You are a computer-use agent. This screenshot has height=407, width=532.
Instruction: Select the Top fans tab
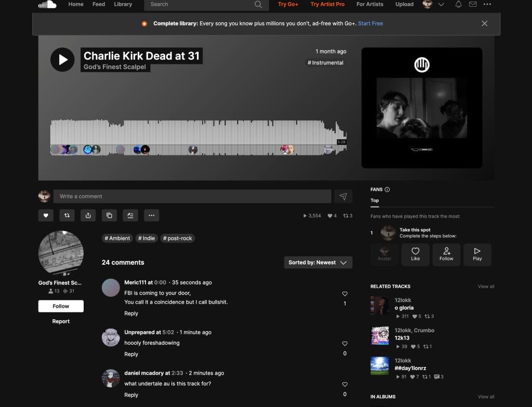tap(375, 200)
